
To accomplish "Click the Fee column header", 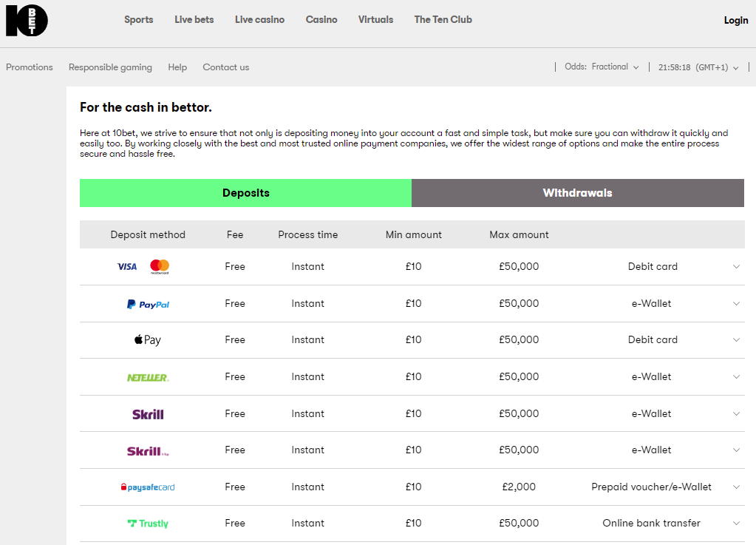I will tap(235, 235).
